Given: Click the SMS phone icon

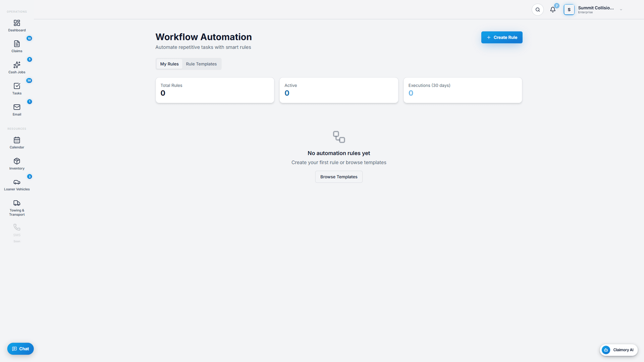Looking at the screenshot, I should [x=17, y=227].
